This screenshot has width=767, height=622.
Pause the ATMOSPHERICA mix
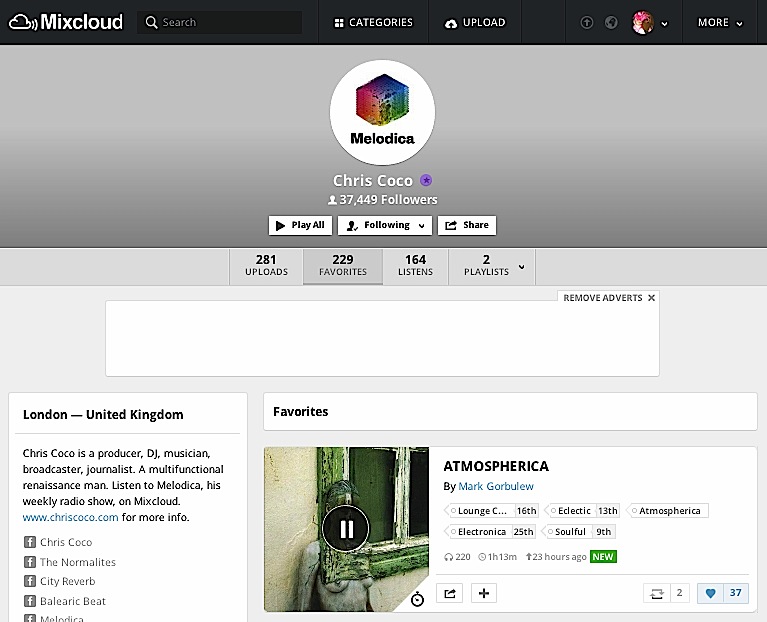pyautogui.click(x=346, y=529)
